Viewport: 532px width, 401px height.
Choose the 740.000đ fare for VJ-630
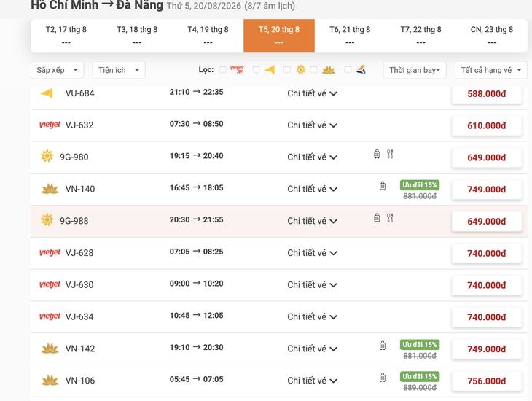(487, 285)
